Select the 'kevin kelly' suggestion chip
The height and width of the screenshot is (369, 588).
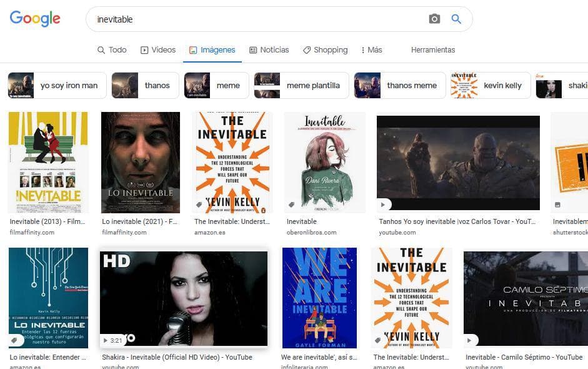tap(491, 86)
